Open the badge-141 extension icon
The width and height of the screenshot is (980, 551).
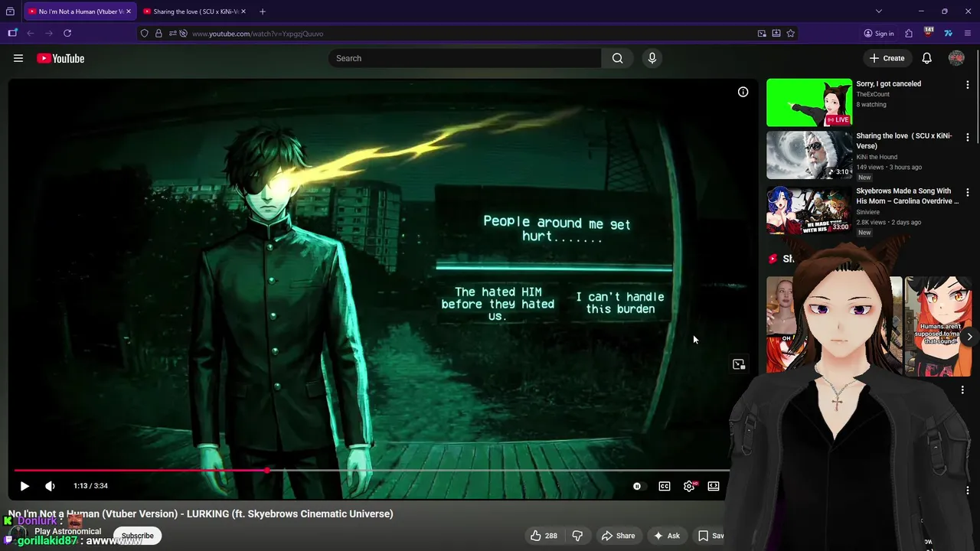pyautogui.click(x=929, y=33)
